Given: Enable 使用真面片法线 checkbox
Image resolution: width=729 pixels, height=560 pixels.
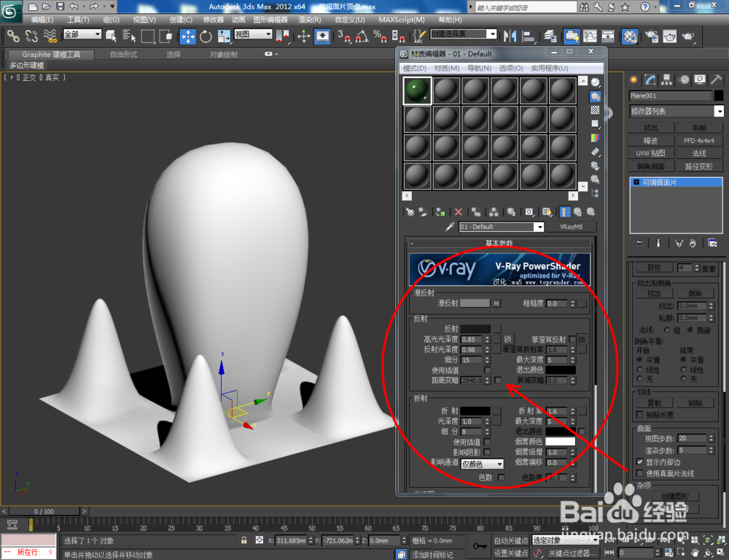Looking at the screenshot, I should [x=640, y=473].
